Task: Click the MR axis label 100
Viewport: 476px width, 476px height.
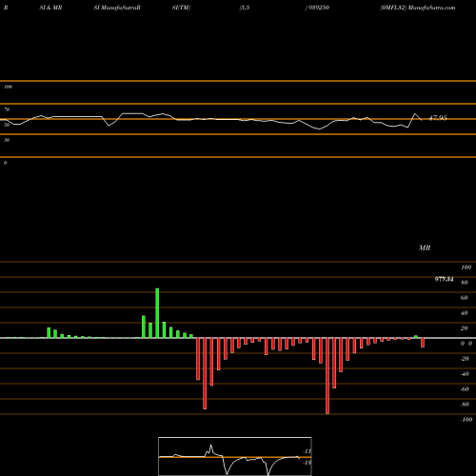Action: (x=466, y=268)
